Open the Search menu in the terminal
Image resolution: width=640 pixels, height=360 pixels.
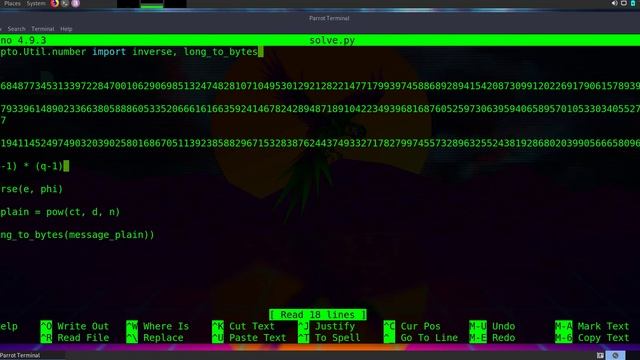[x=16, y=29]
